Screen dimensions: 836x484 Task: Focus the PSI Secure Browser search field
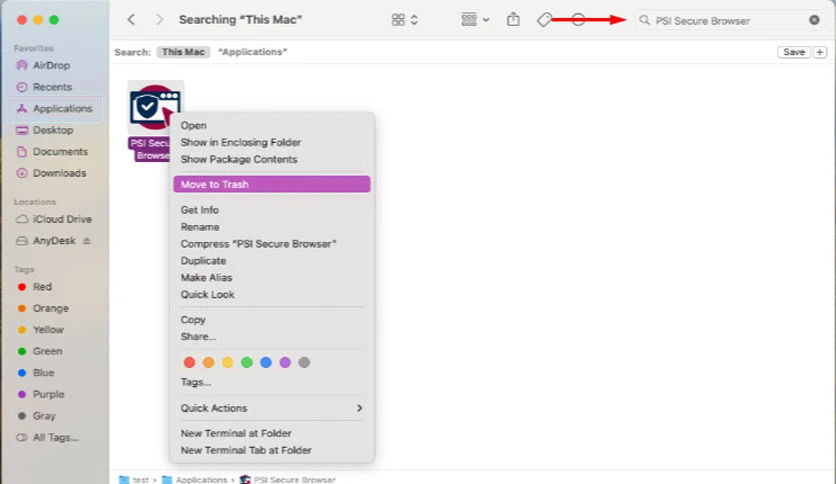pyautogui.click(x=728, y=20)
